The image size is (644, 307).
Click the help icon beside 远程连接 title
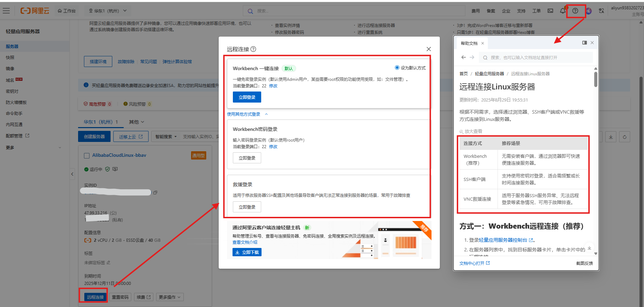253,49
